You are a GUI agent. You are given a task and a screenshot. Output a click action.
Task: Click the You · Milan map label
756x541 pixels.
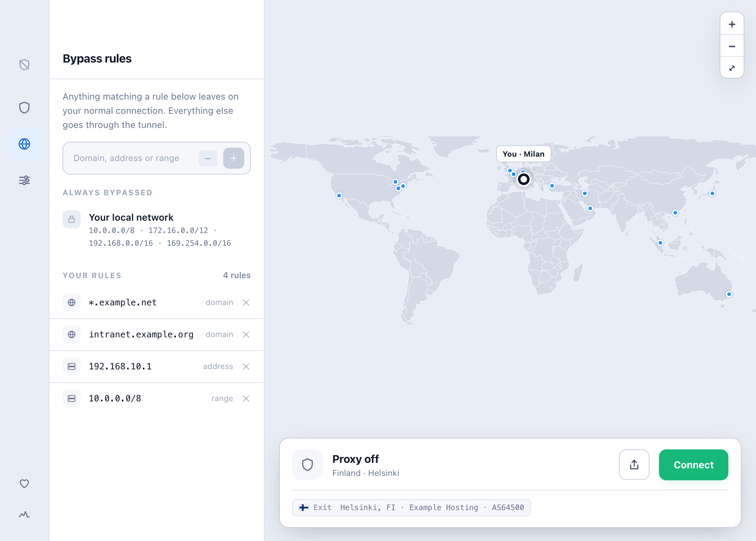tap(523, 154)
